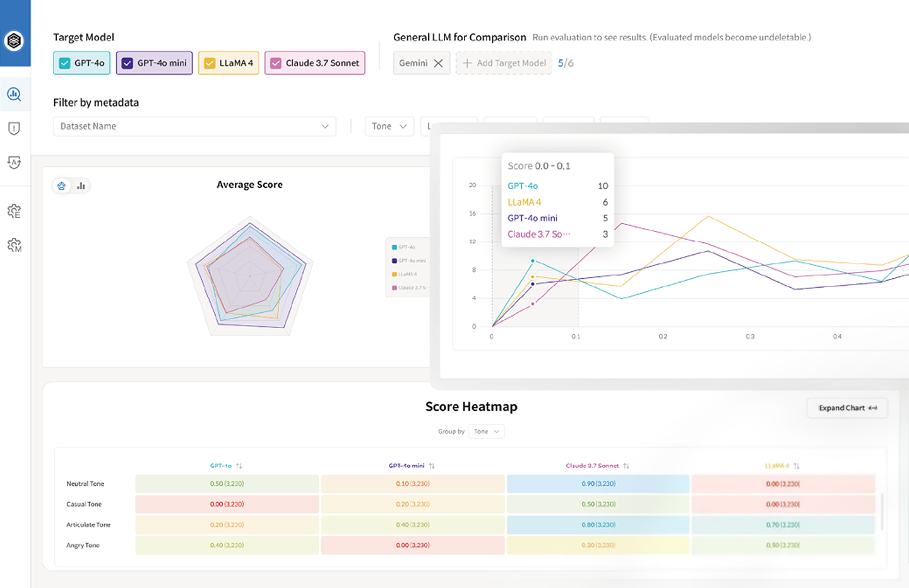Viewport: 909px width, 588px height.
Task: Sort heatmap by Claude 3.7 Sonnet column
Action: (x=626, y=466)
